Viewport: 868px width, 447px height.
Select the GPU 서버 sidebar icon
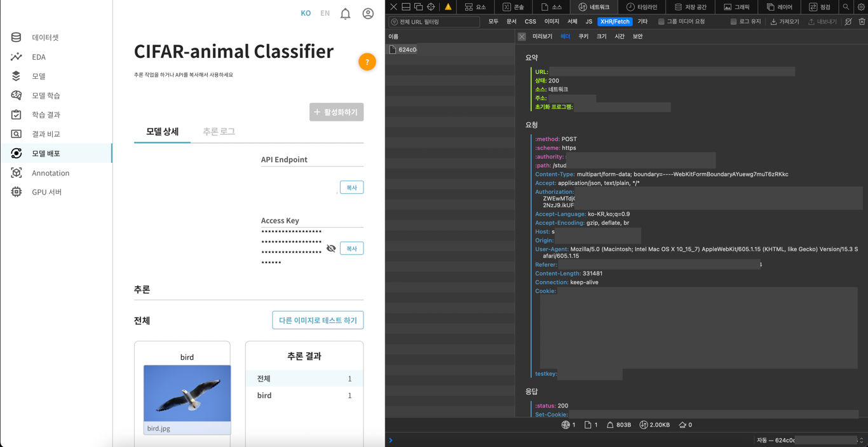pyautogui.click(x=15, y=192)
